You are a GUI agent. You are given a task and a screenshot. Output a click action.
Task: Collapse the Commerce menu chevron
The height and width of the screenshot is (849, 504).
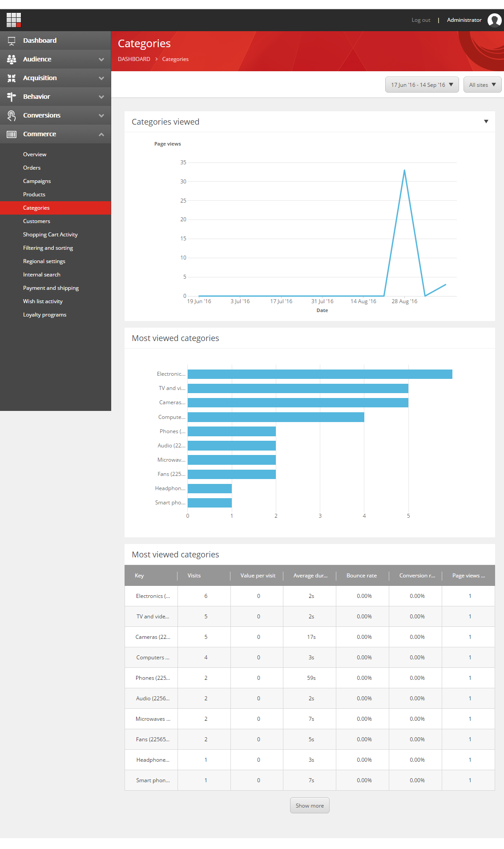[x=101, y=134]
